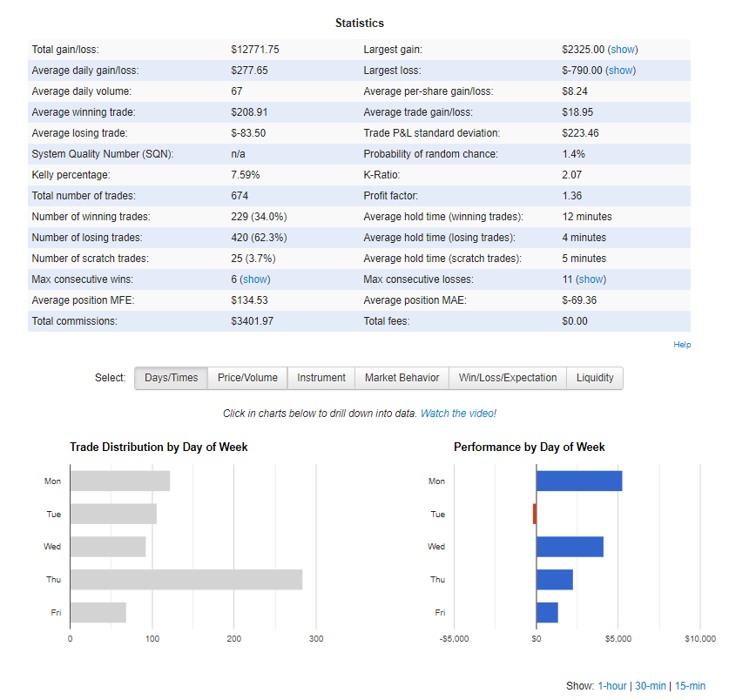This screenshot has width=729, height=700.
Task: Click the K-Ratio value 2.07
Action: [x=572, y=175]
